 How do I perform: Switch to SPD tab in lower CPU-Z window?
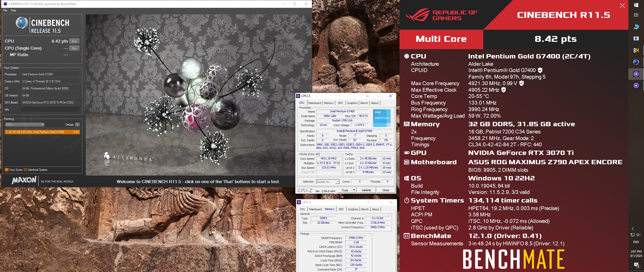click(x=341, y=209)
